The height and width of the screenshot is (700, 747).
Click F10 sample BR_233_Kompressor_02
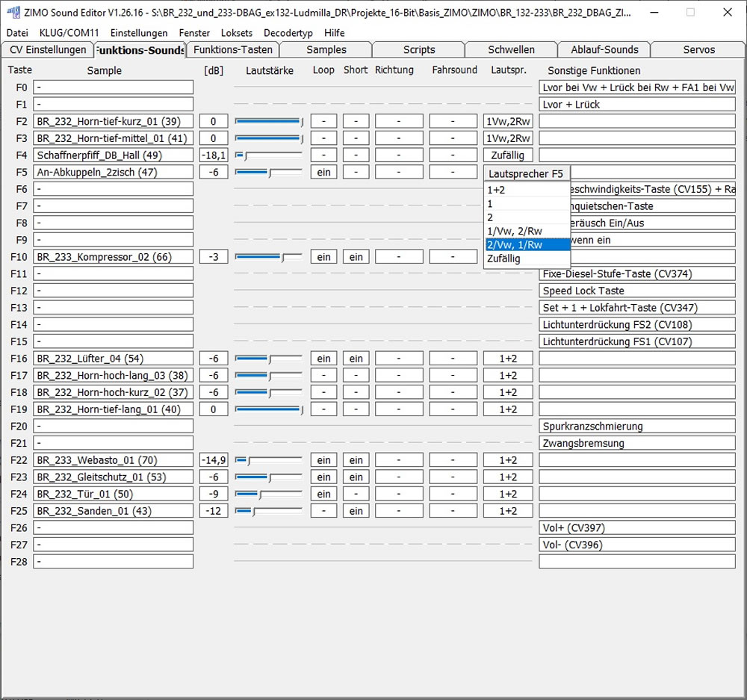(114, 257)
